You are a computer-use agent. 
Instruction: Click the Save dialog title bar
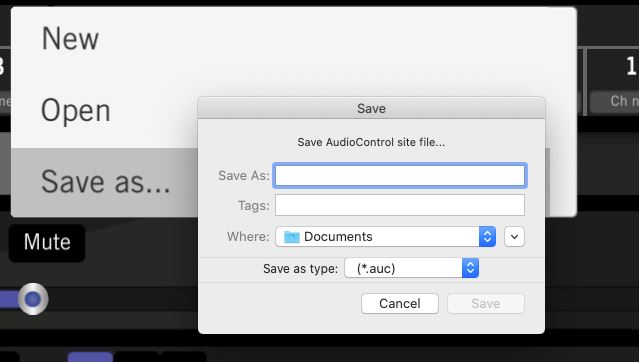[x=371, y=108]
